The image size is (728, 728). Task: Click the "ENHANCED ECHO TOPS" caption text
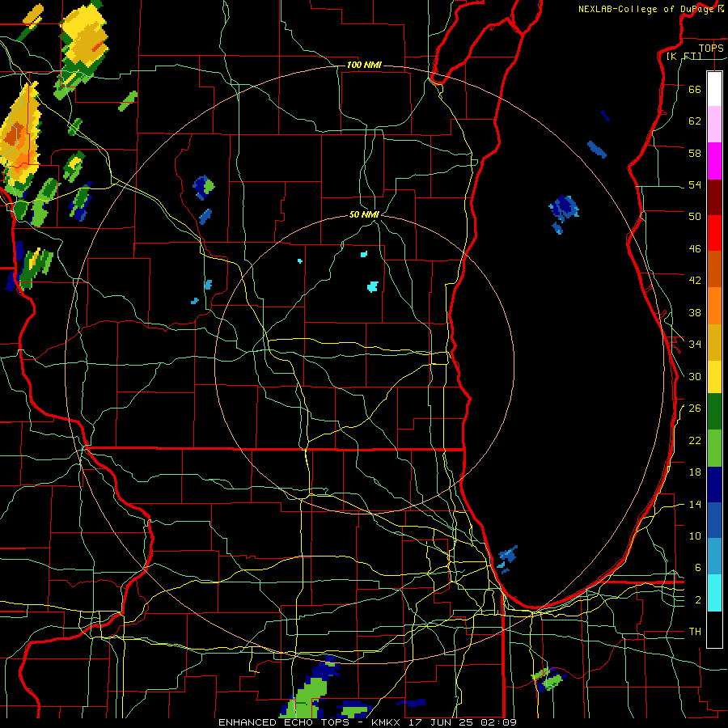[284, 722]
